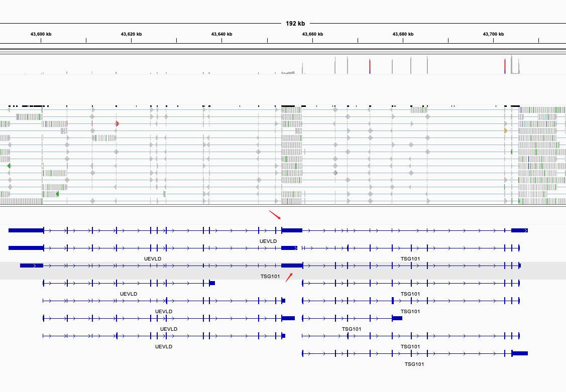Screen dimensions: 566x392
Task: Click the 43,600 kb ruler label
Action: 40,34
